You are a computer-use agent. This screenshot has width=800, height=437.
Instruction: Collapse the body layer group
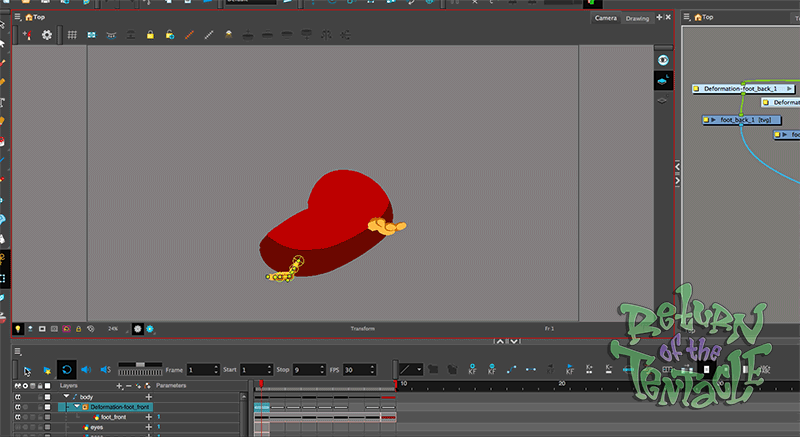point(66,397)
